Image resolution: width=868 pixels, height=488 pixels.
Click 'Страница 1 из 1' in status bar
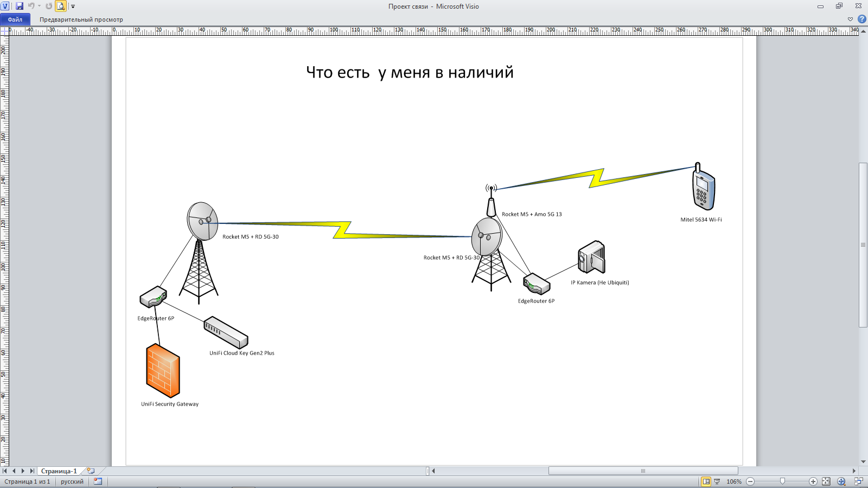27,481
